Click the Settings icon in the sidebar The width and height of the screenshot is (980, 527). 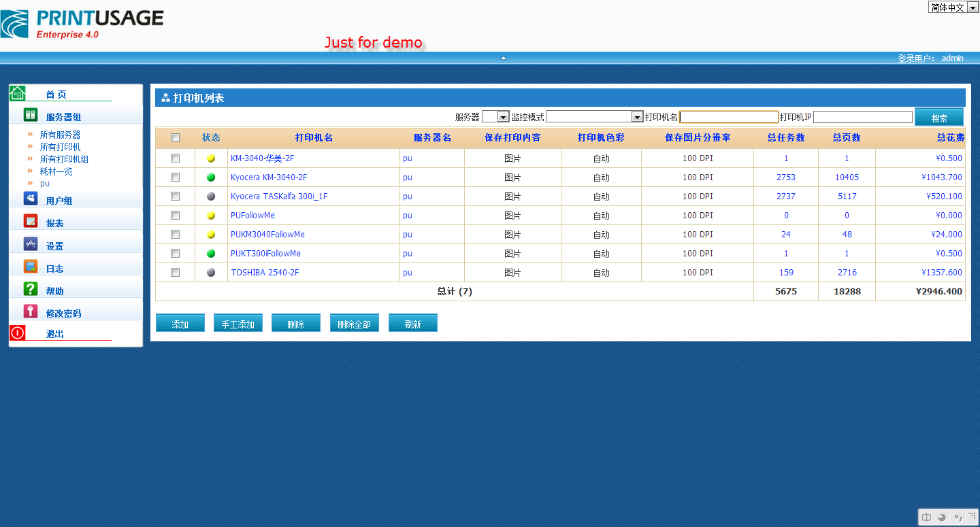click(31, 244)
